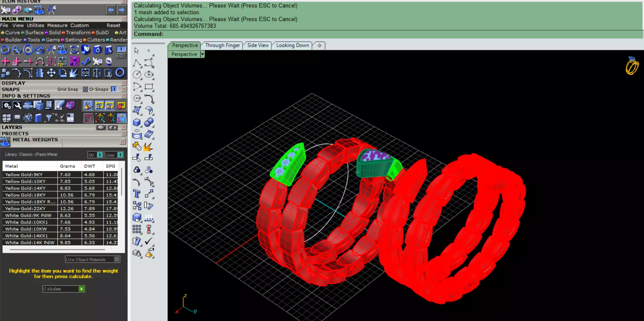Open the File menu
The image size is (644, 321).
point(4,25)
